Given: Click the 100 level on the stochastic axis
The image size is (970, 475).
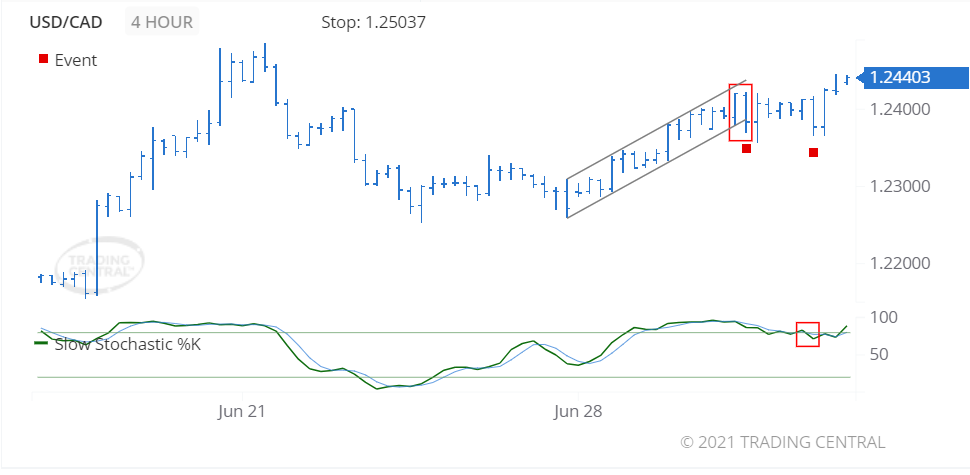Looking at the screenshot, I should click(x=884, y=318).
